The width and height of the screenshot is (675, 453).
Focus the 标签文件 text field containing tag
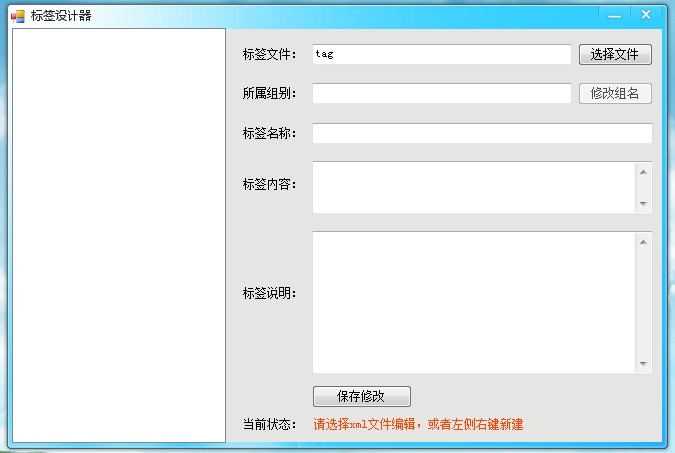click(x=441, y=54)
